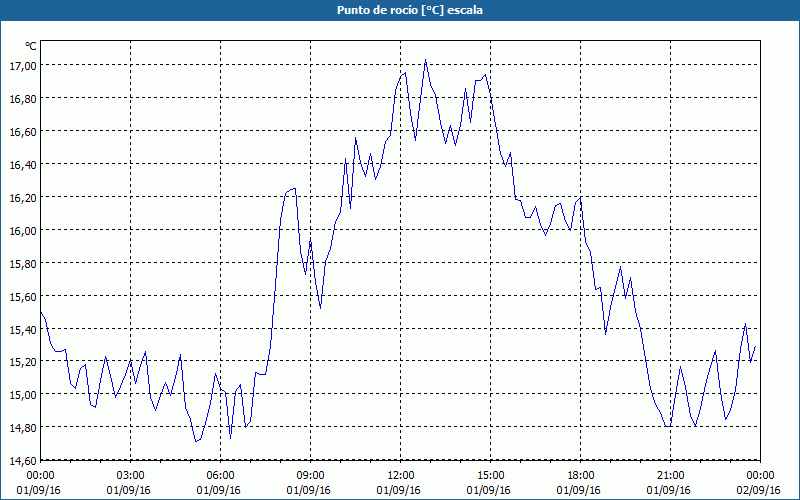Click the 14,80 y-axis label
800x500 pixels.
click(23, 428)
